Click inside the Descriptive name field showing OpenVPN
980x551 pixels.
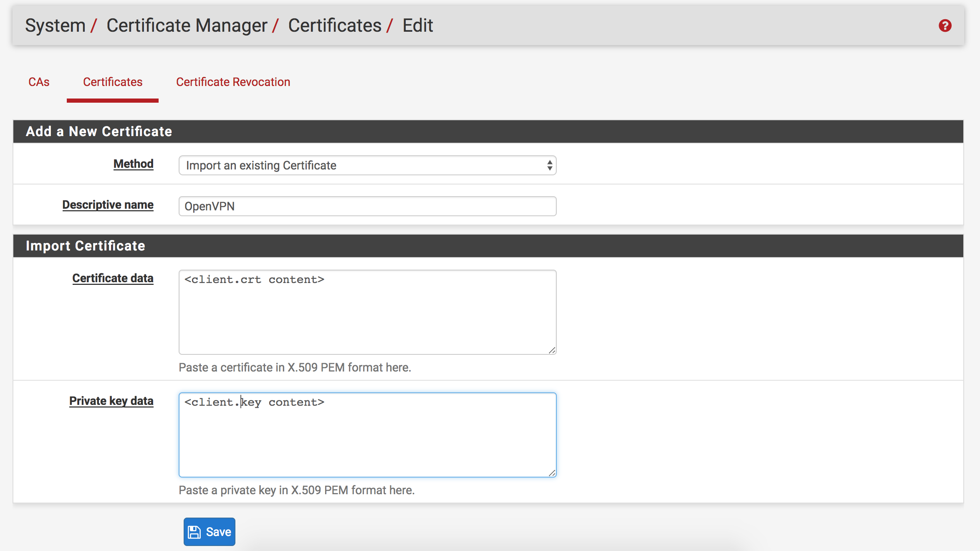pyautogui.click(x=367, y=206)
